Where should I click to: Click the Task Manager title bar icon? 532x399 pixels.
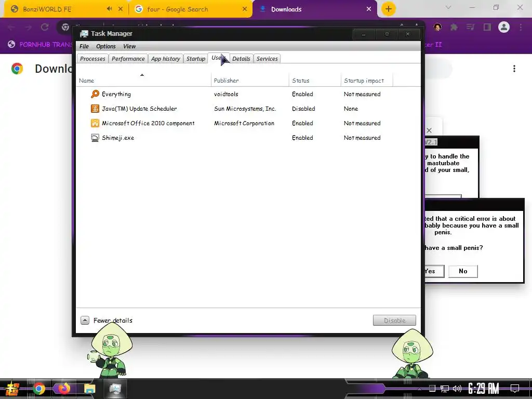[x=84, y=34]
